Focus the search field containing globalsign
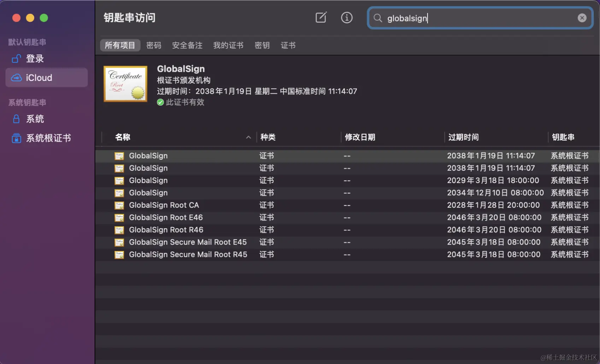Image resolution: width=600 pixels, height=364 pixels. click(480, 18)
